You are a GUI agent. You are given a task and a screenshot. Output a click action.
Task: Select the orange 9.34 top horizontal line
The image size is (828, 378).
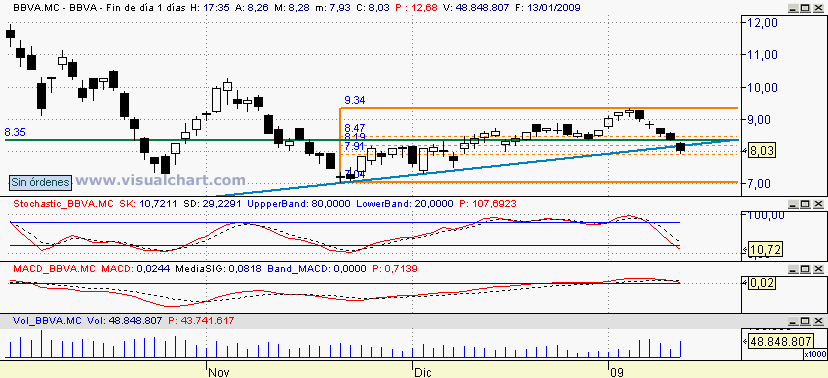tap(539, 108)
